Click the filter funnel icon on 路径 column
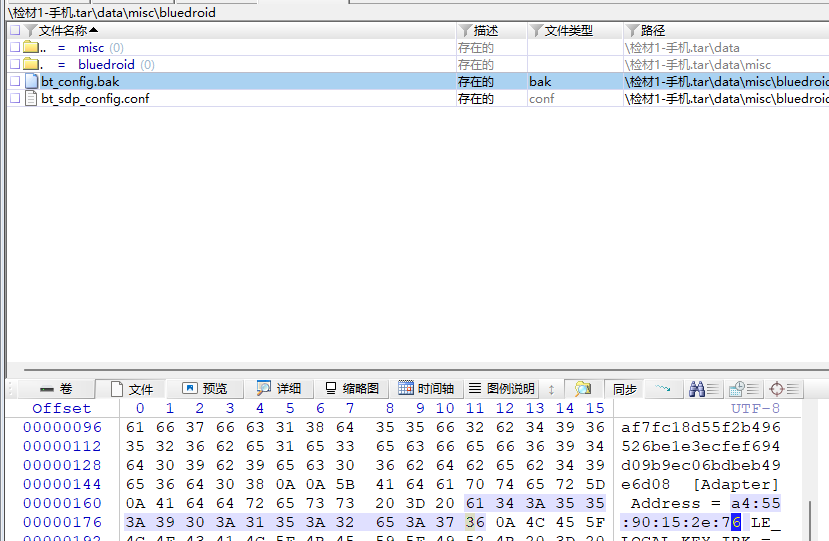Viewport: 829px width, 541px height. coord(632,31)
